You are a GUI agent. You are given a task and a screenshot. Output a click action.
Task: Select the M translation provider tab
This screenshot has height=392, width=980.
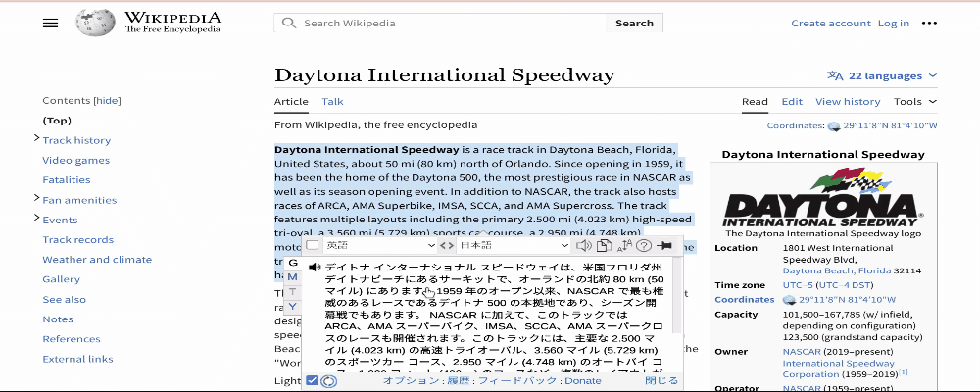(292, 277)
